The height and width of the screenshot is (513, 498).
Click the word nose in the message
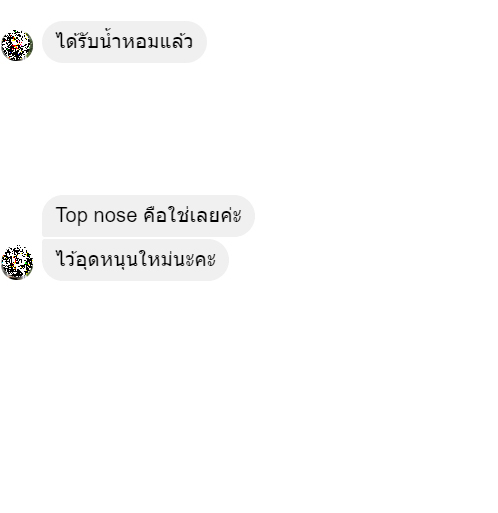(x=115, y=216)
